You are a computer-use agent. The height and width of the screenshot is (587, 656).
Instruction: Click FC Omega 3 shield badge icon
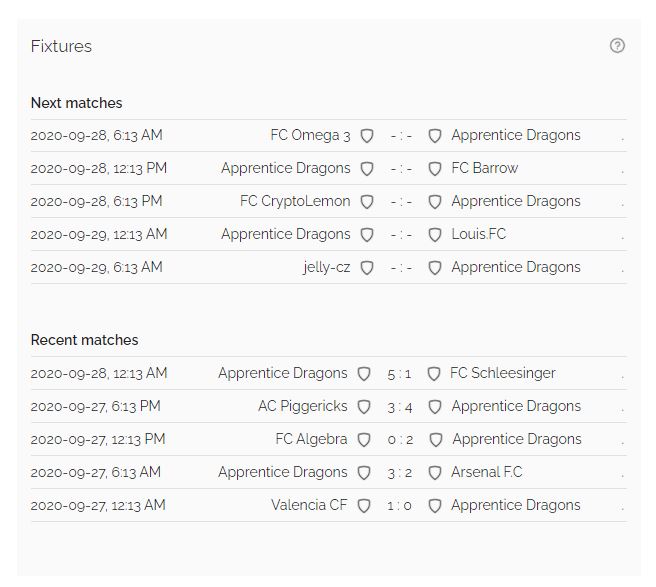(x=367, y=136)
